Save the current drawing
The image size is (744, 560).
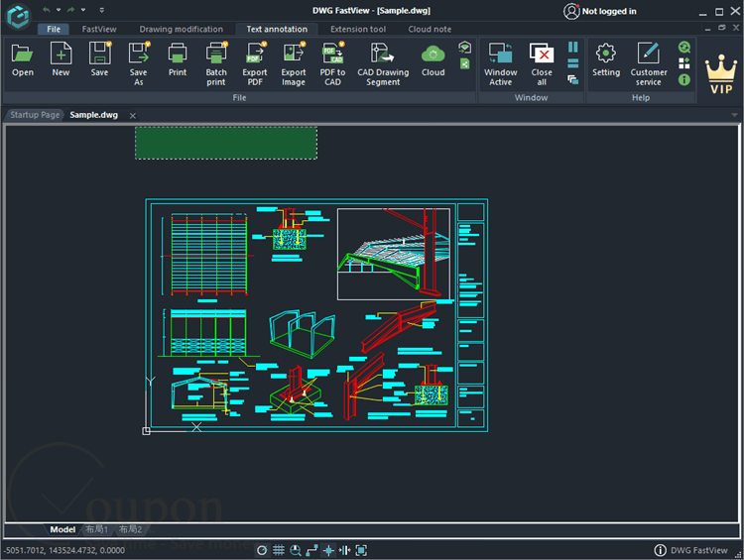coord(99,59)
